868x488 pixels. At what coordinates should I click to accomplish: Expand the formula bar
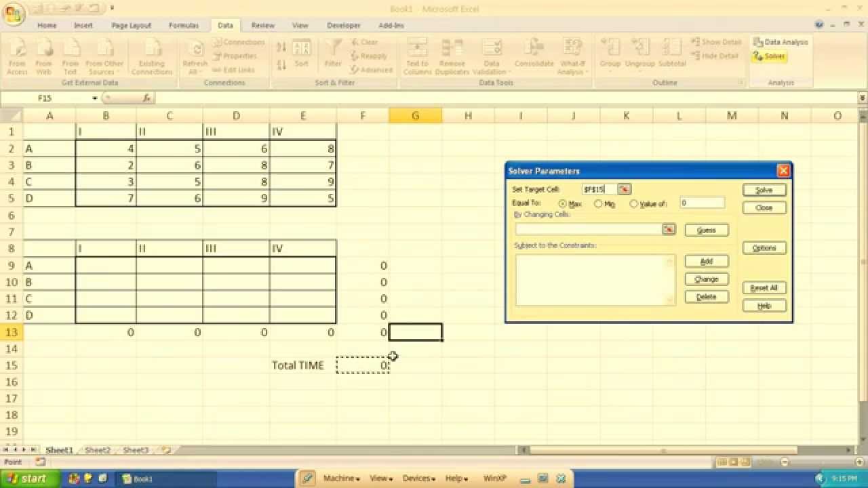click(863, 98)
